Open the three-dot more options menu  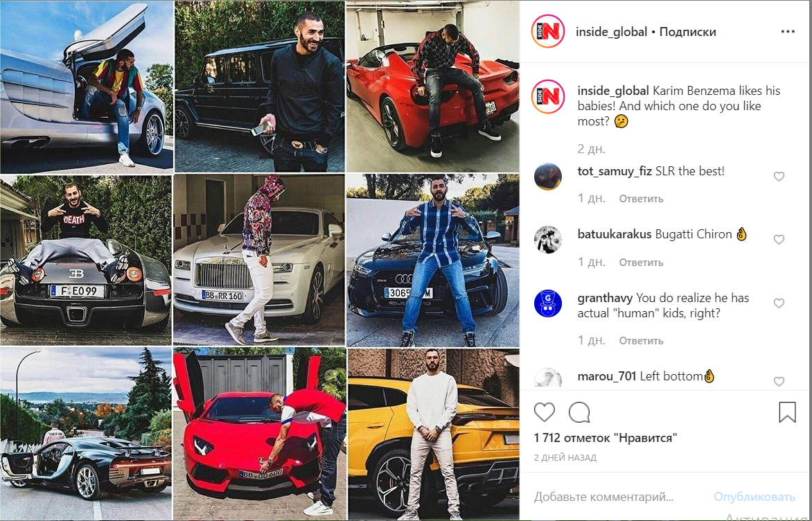pyautogui.click(x=788, y=32)
